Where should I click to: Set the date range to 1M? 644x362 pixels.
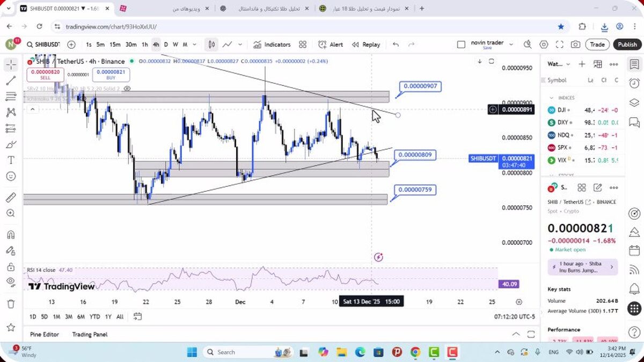click(56, 316)
